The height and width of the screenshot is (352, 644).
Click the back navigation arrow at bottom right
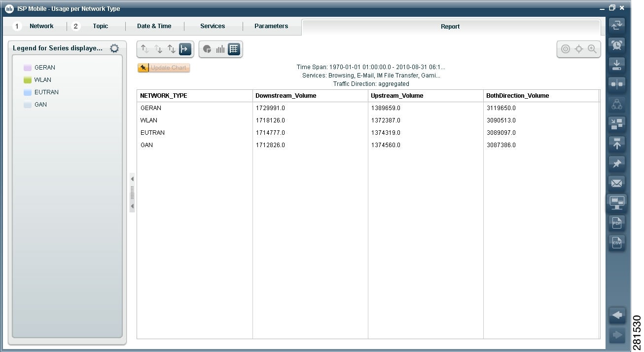[617, 315]
